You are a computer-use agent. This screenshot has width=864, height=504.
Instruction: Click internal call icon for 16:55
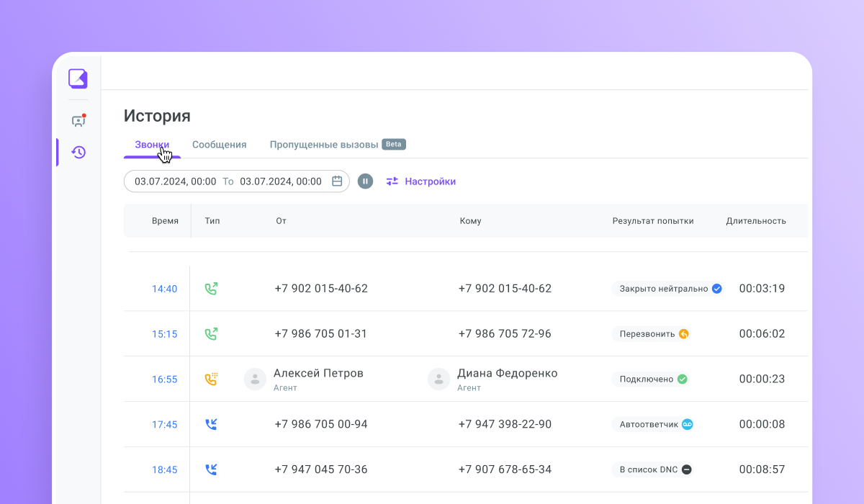coord(211,379)
